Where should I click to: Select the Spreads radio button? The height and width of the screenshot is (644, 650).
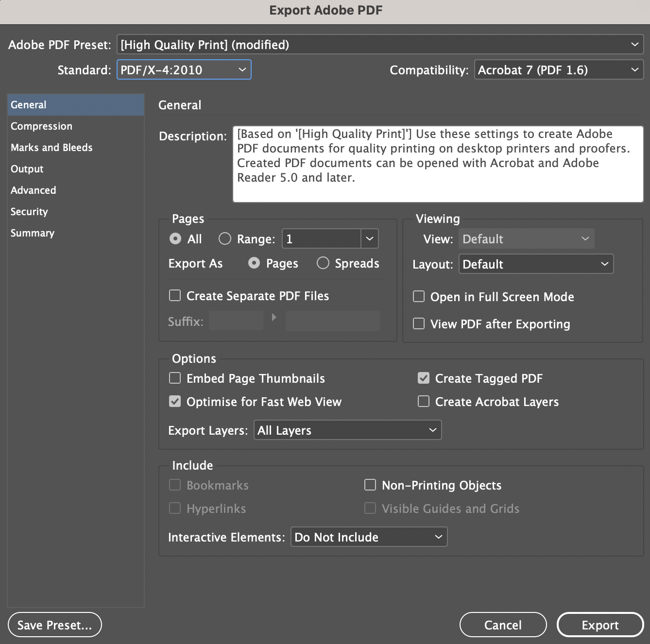coord(323,263)
